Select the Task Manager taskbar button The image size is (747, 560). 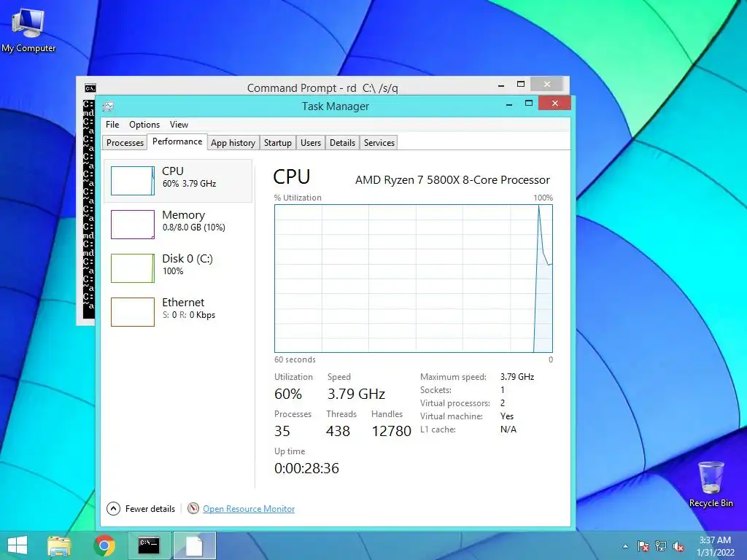194,545
